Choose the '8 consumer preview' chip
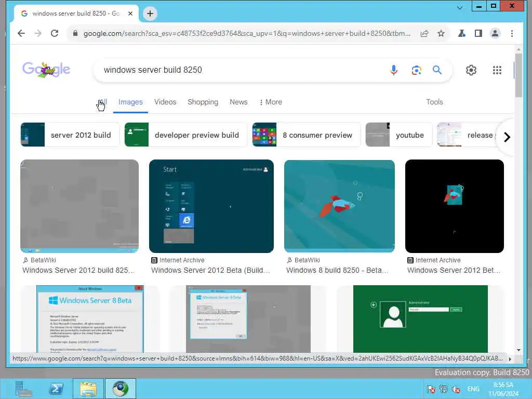 pyautogui.click(x=307, y=135)
